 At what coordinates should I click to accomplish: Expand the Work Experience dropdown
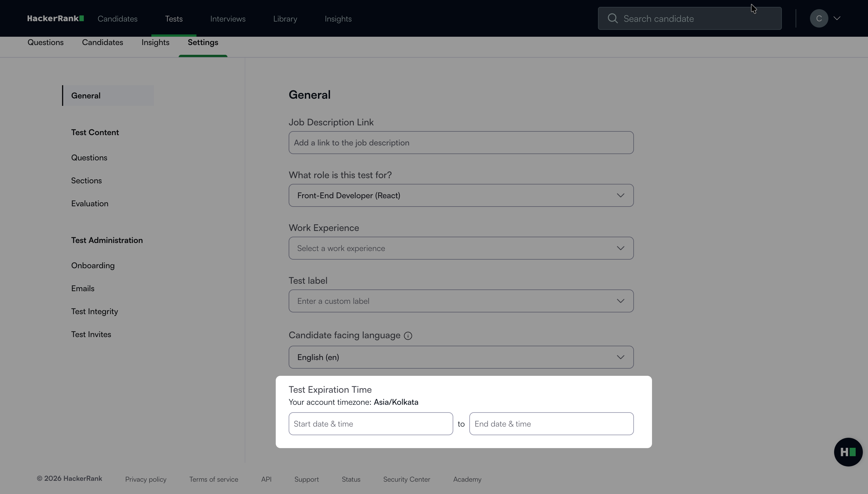(461, 248)
